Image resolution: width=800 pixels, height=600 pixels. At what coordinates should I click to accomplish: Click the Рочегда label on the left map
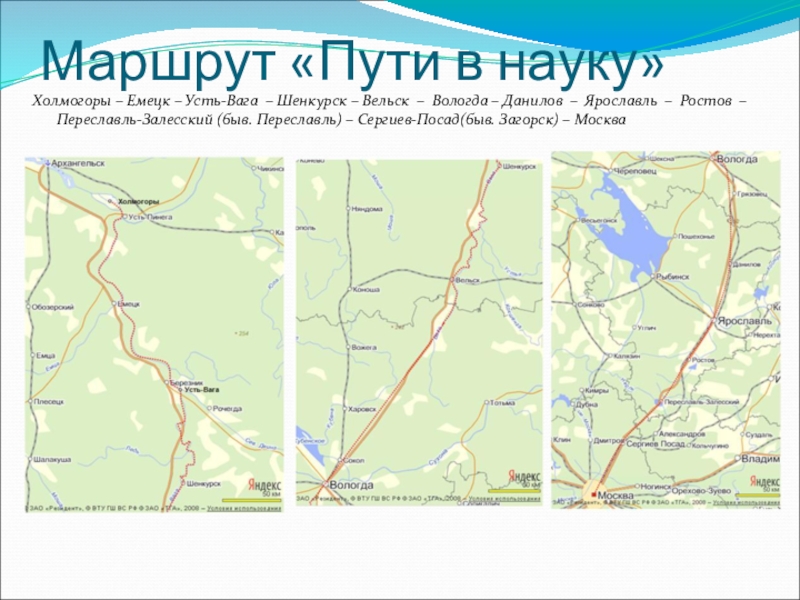(x=228, y=409)
